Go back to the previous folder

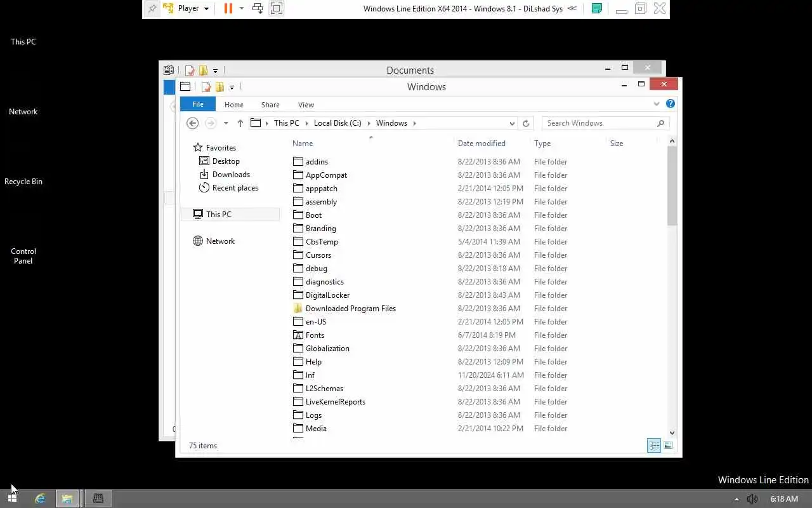coord(193,123)
